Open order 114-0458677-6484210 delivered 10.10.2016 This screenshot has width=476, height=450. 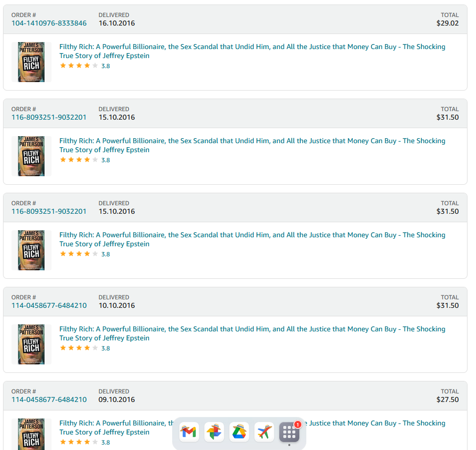pos(49,305)
